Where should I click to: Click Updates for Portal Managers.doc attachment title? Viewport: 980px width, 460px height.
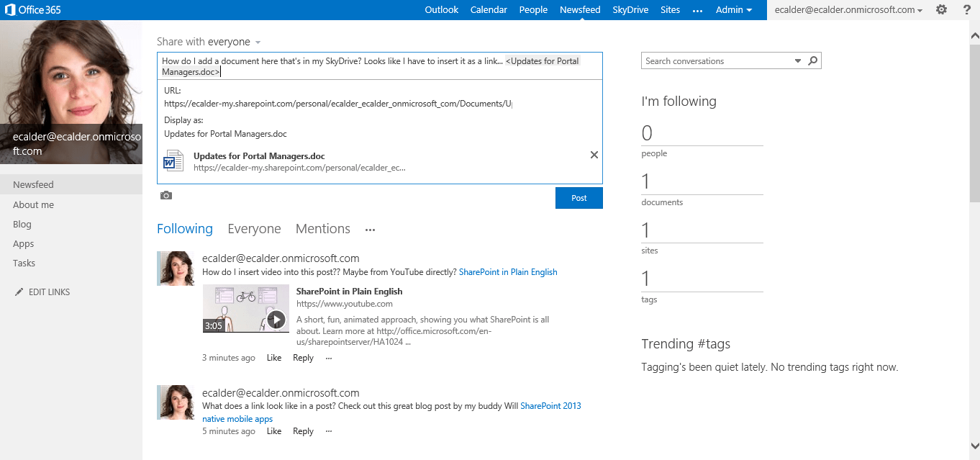pos(259,155)
